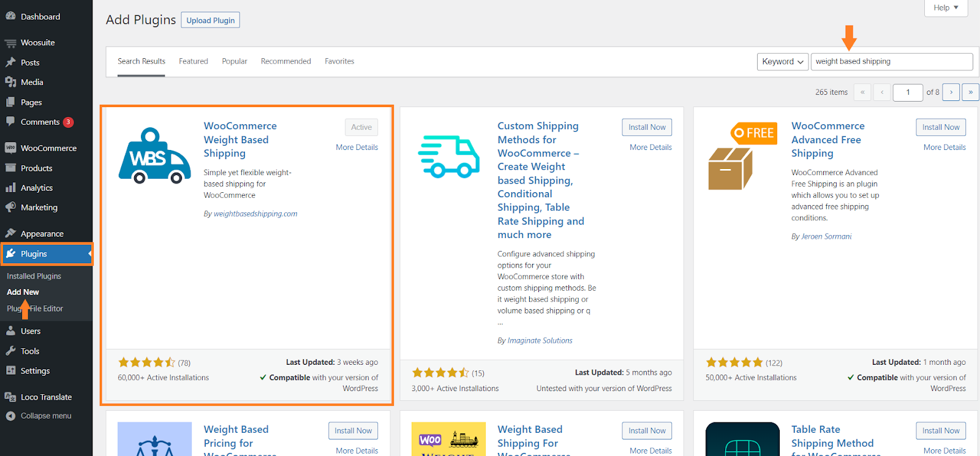Click the Collapse menu arrow icon

10,416
